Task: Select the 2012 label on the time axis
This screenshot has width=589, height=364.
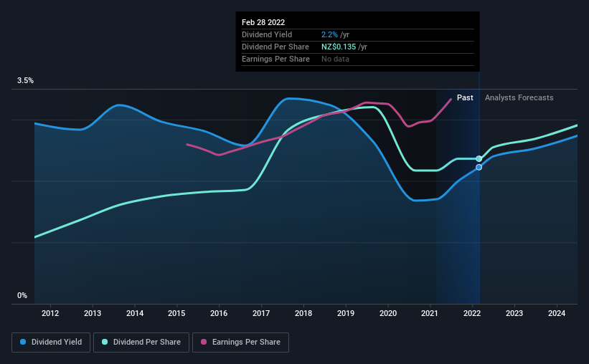Action: tap(50, 313)
